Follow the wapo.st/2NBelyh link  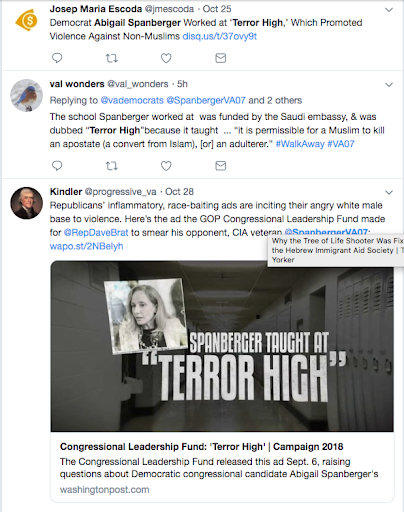(x=86, y=246)
